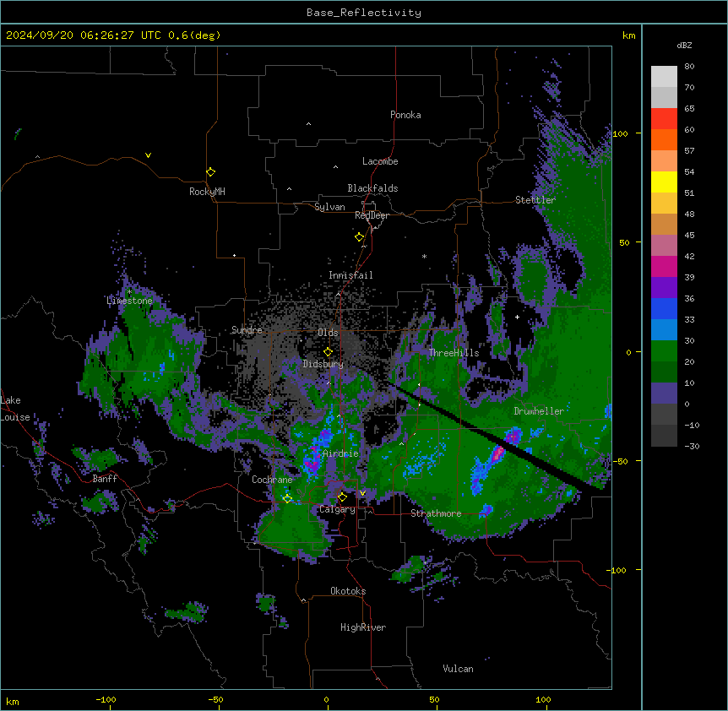Click the yellow marker above Calgary label
This screenshot has height=711, width=728.
point(342,497)
